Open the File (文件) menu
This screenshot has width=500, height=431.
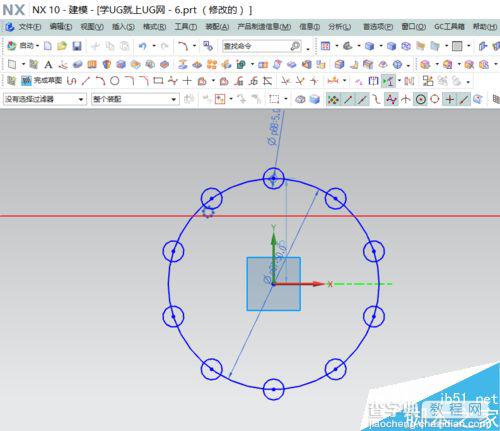click(29, 27)
